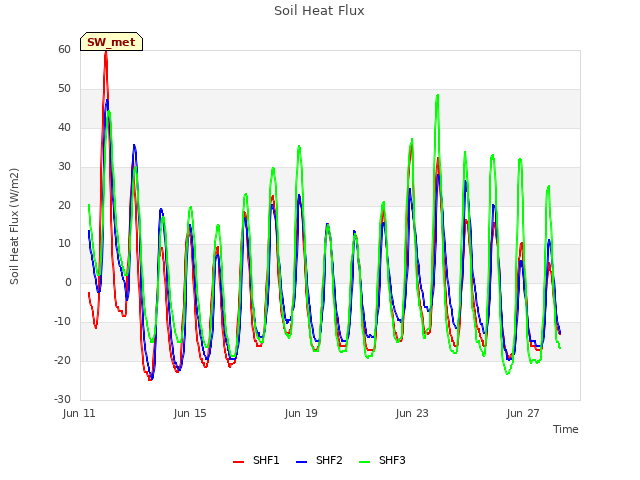
Task: Click the Soil Heat Flux chart title
Action: tap(319, 11)
